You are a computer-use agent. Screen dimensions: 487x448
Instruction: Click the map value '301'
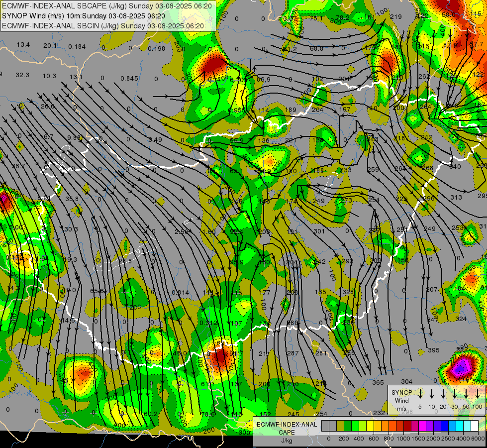(x=319, y=231)
